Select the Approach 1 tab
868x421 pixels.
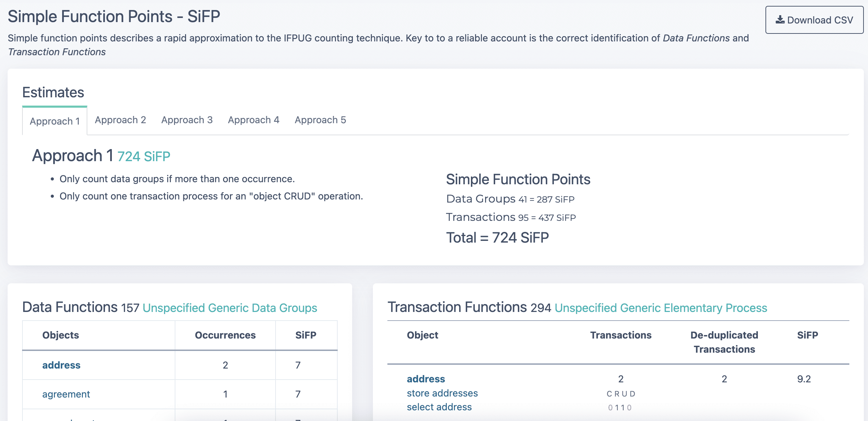click(x=55, y=121)
